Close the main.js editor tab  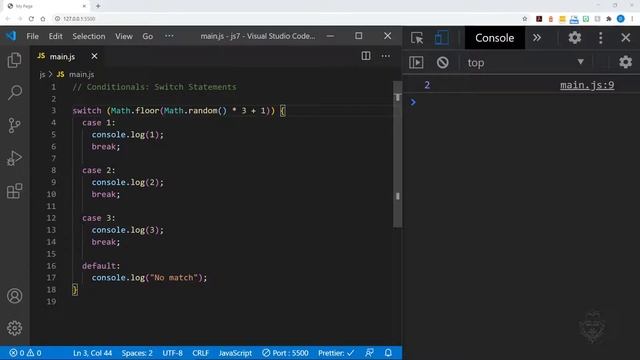point(94,56)
